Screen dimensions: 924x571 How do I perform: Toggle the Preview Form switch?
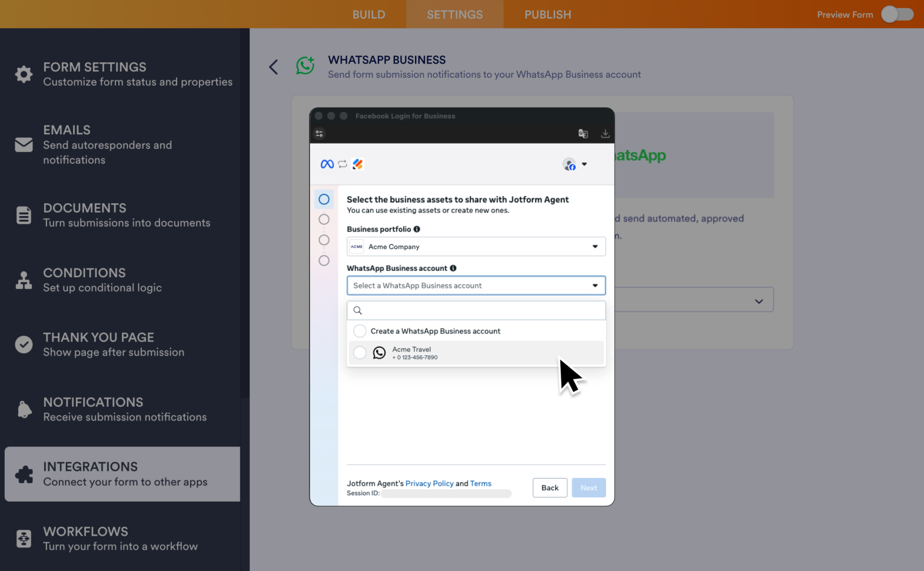898,14
